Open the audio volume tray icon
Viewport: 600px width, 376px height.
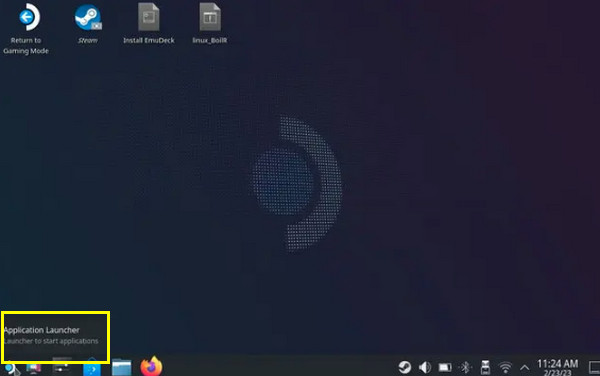coord(425,368)
